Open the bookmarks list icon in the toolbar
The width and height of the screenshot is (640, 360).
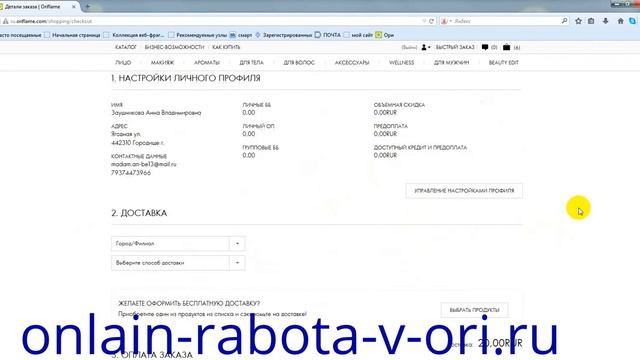click(591, 21)
